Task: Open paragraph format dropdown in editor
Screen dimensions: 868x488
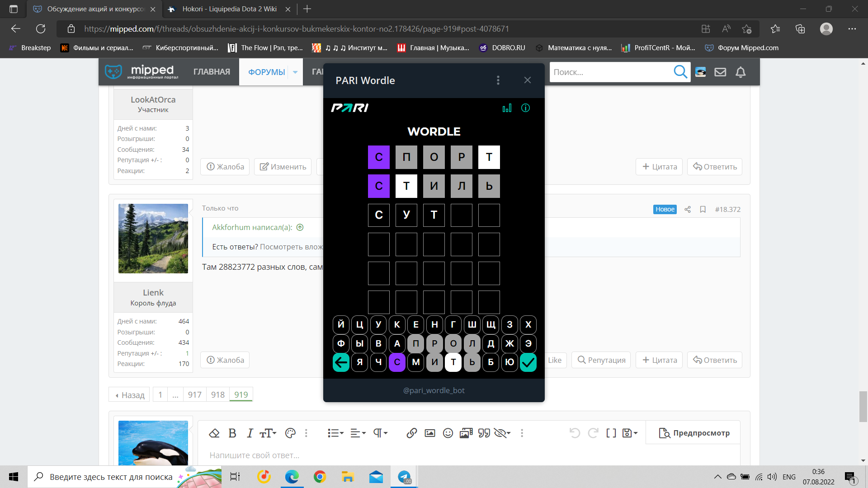Action: coord(380,433)
